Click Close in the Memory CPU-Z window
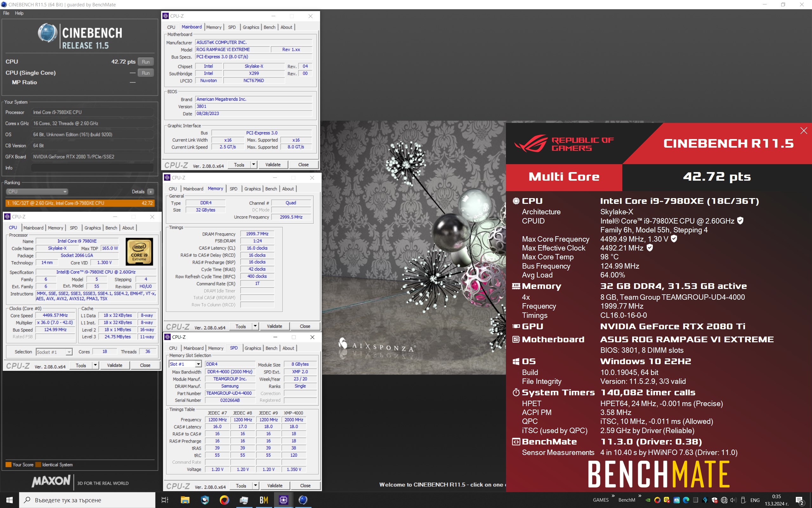Screen dimensions: 812x508 (x=305, y=326)
